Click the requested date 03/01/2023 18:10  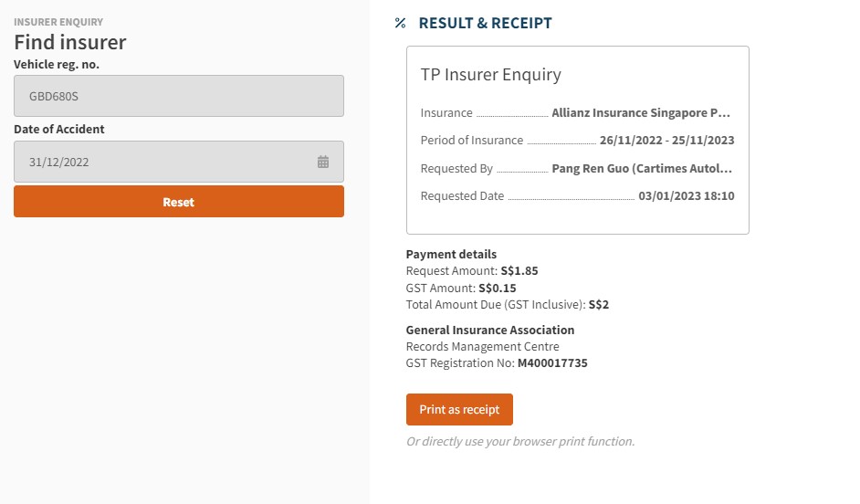click(x=687, y=196)
